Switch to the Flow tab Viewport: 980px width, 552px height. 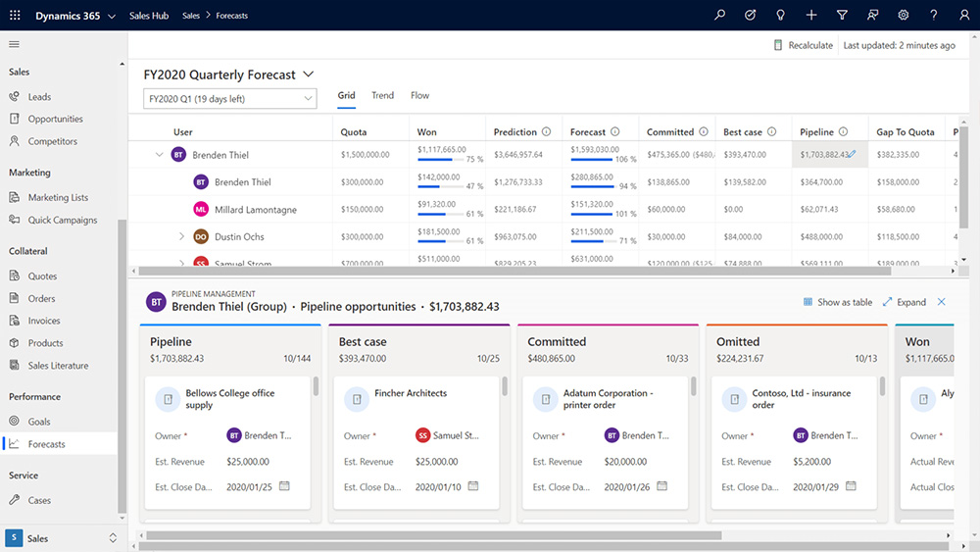[419, 95]
